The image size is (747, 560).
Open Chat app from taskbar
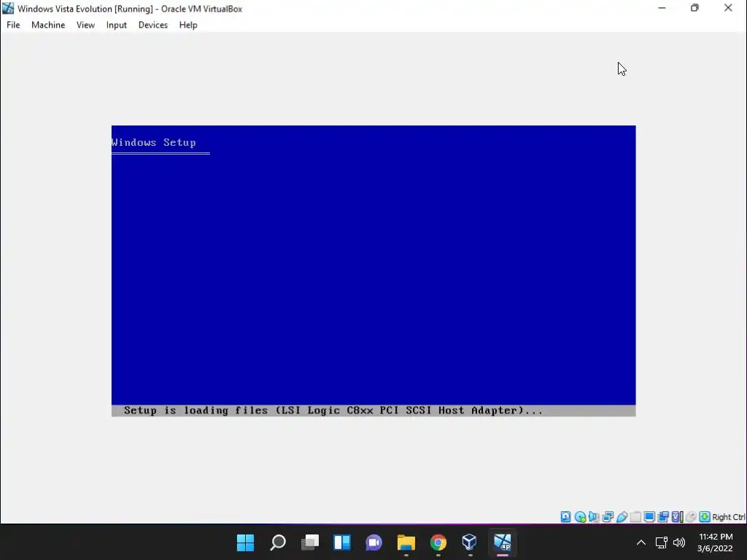[x=374, y=542]
